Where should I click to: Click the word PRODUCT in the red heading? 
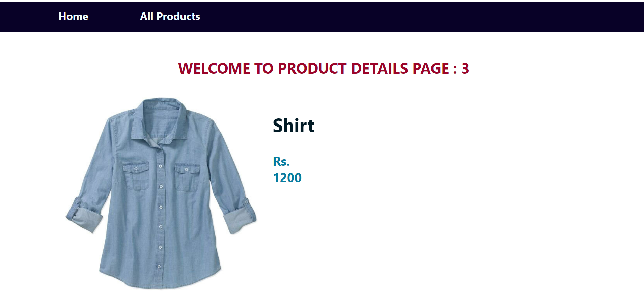pos(312,68)
